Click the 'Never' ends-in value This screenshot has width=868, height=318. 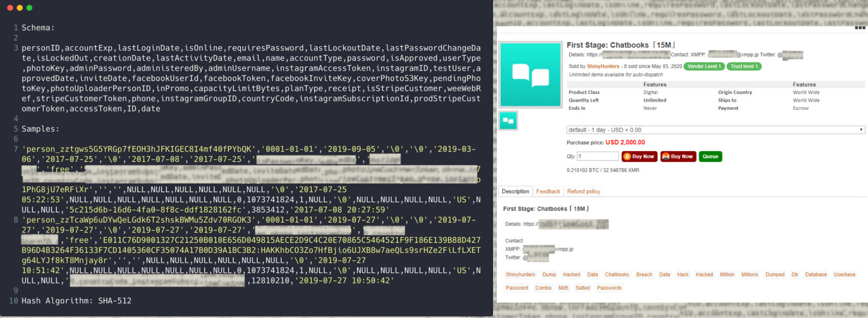point(650,109)
